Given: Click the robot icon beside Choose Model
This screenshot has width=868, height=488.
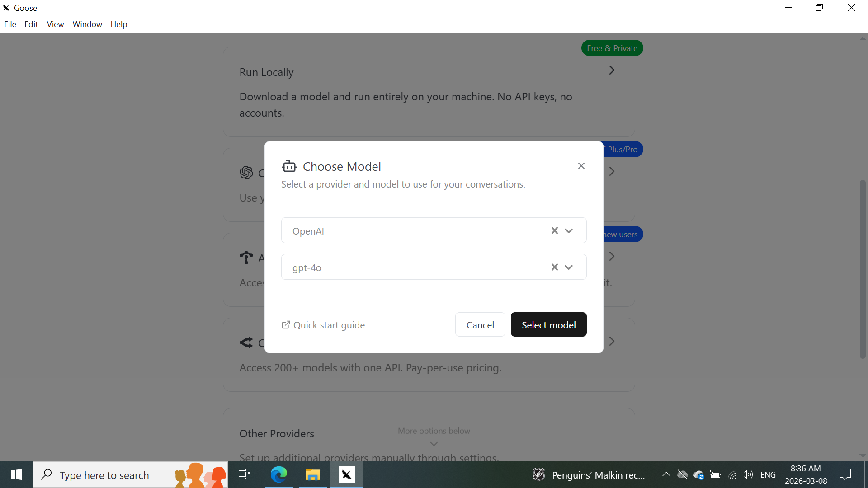Looking at the screenshot, I should [x=289, y=166].
